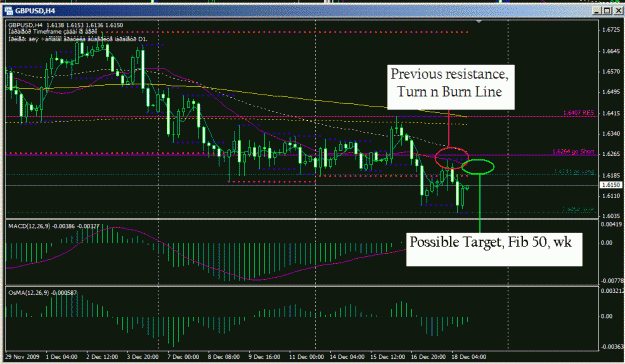Viewport: 625px width, 364px height.
Task: Click the '8 Dec 08:00' time label
Action: click(x=224, y=356)
